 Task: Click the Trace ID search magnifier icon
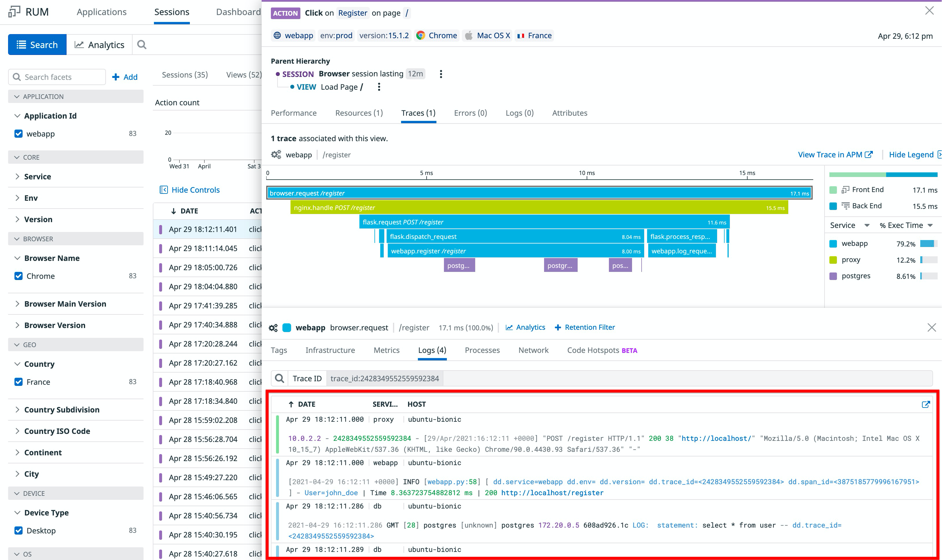point(279,378)
